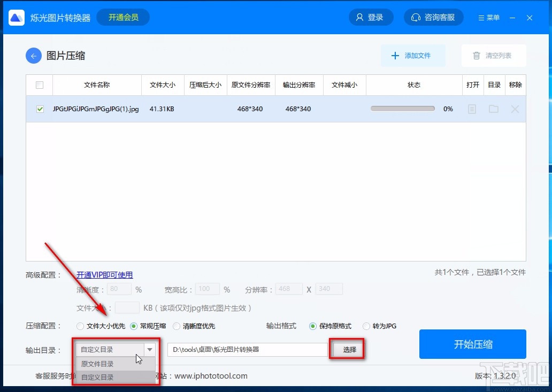Uncheck the JPGtJPGiJPGmJPGgJPG(1).jpg file checkbox
This screenshot has height=392, width=552.
pos(40,109)
